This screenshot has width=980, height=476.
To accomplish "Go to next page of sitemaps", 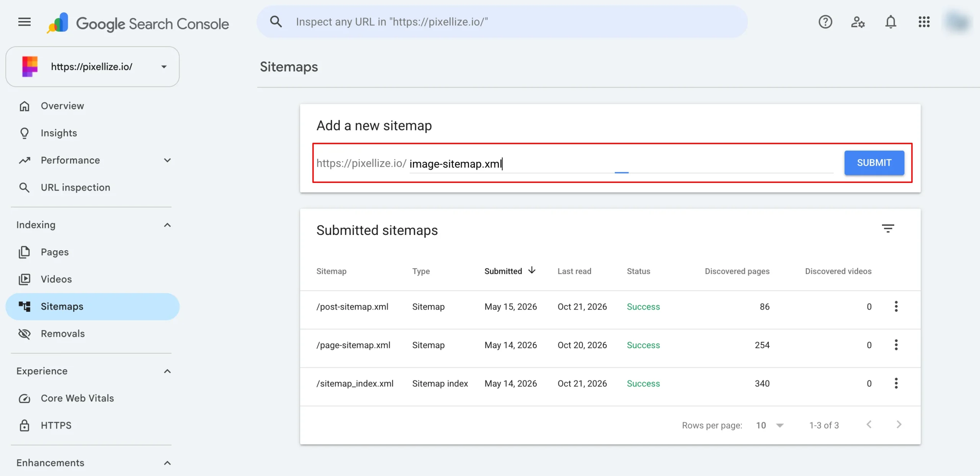I will (899, 425).
